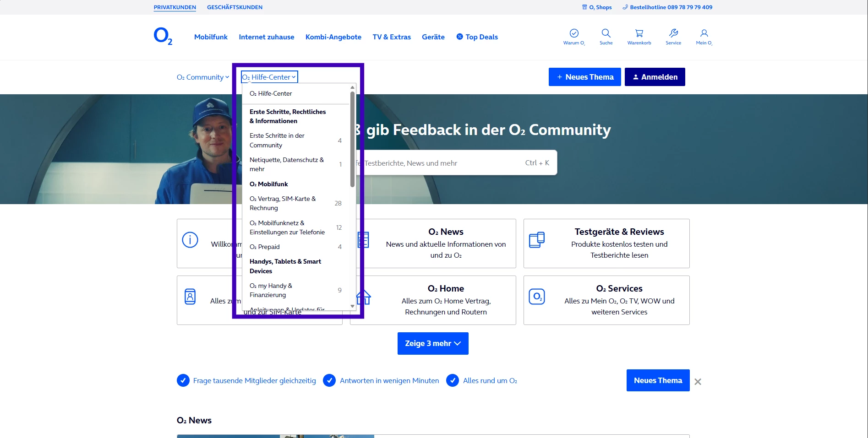Open the Kombi-Angebote menu
Screen dimensions: 868x438
click(x=333, y=37)
